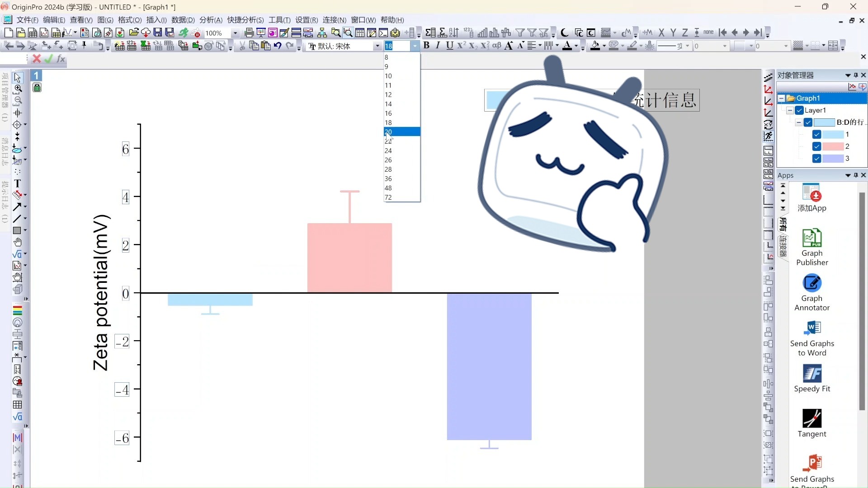Apply Bold formatting to text
This screenshot has width=868, height=488.
[x=426, y=46]
